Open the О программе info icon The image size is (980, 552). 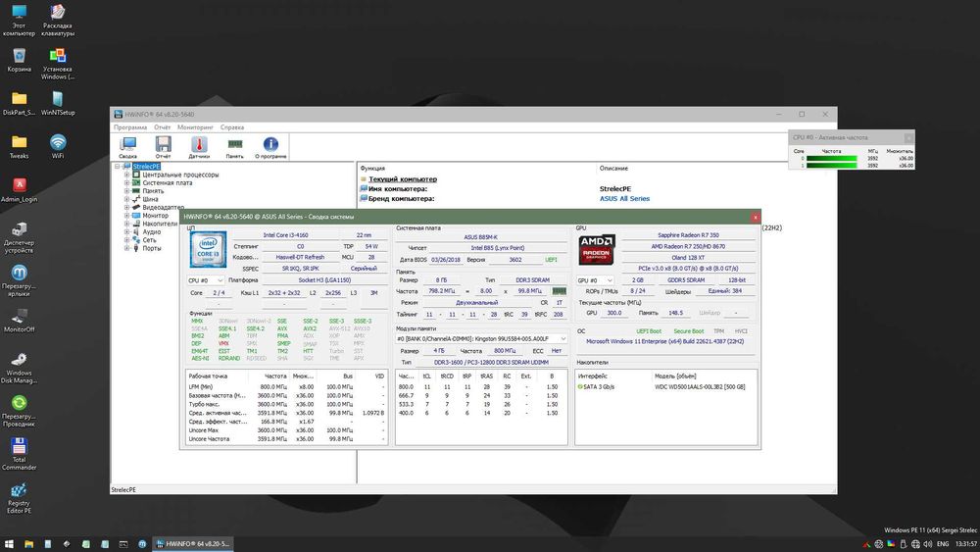coord(270,147)
